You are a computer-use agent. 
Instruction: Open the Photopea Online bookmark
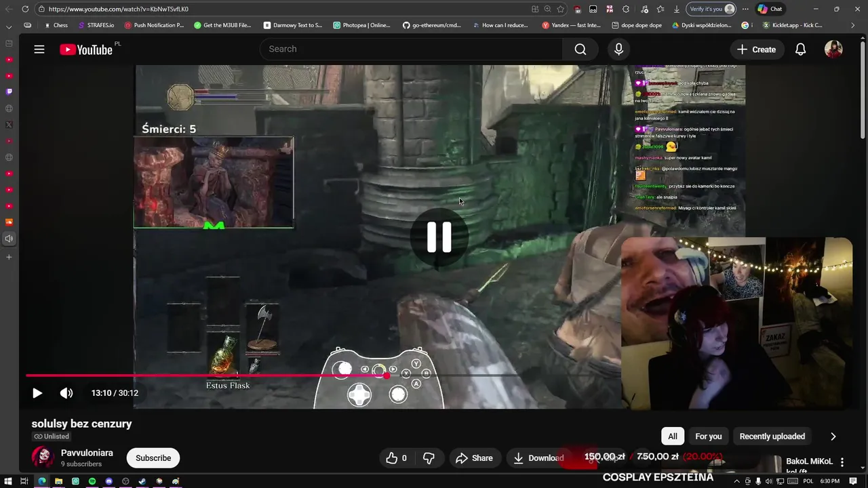click(x=362, y=25)
